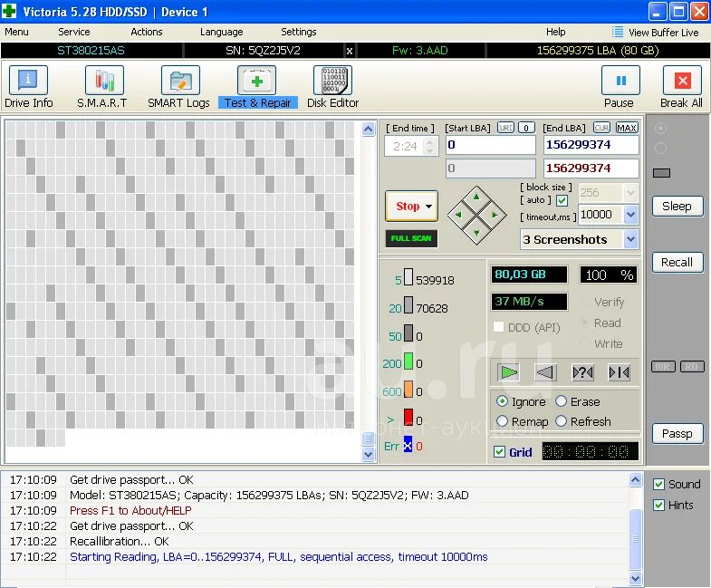Toggle the Sound checkbox

pos(658,484)
